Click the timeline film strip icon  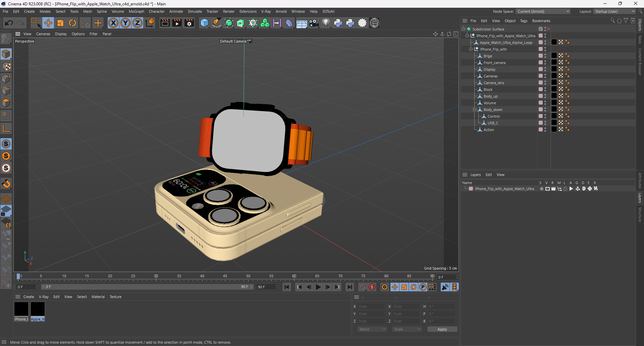pyautogui.click(x=454, y=287)
